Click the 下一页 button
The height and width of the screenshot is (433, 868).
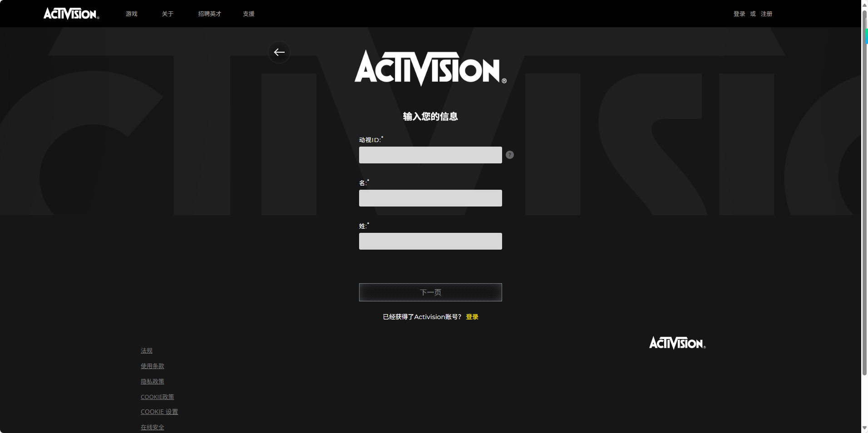(x=430, y=292)
